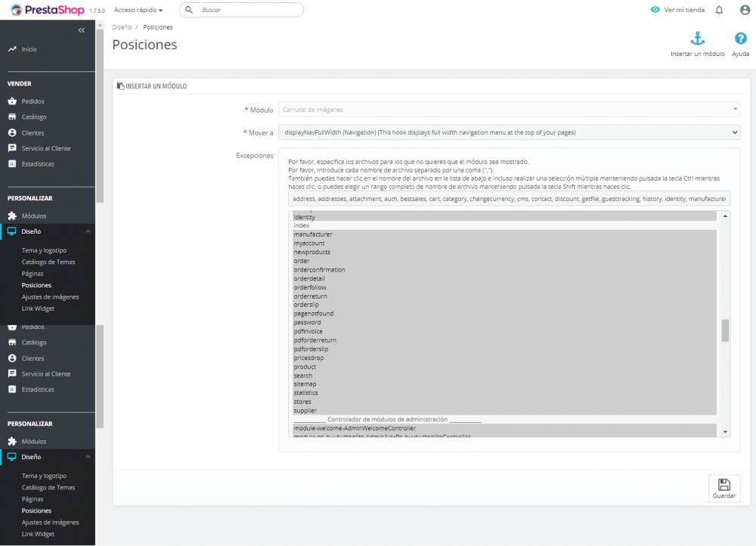Click the Estadísticas stats icon
The height and width of the screenshot is (546, 756).
[x=11, y=163]
